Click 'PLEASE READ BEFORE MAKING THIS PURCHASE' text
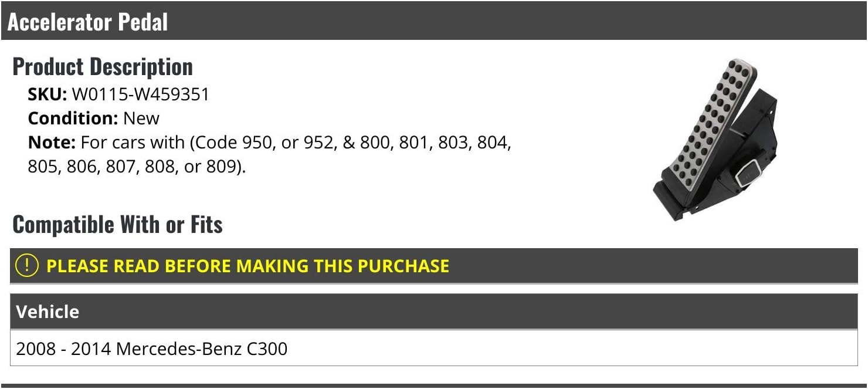Image resolution: width=868 pixels, height=389 pixels. point(247,266)
